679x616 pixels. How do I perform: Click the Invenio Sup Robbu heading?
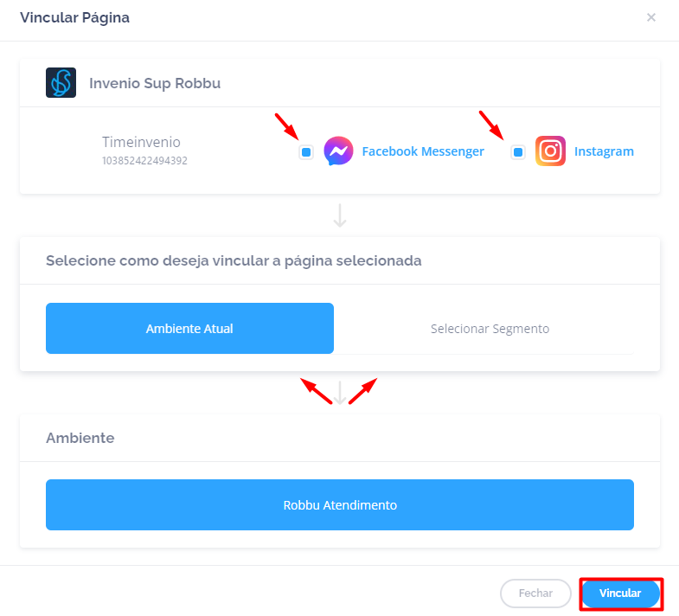(x=155, y=84)
